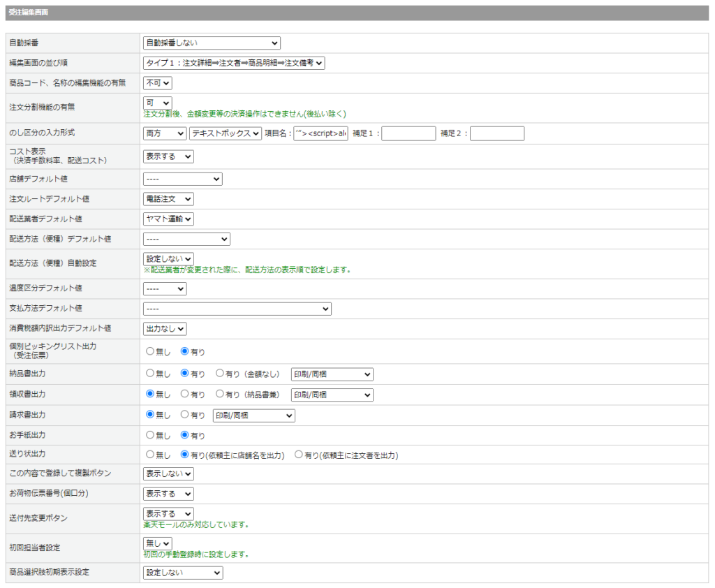Open 商品コード、名称の編集機能 dropdown

[x=157, y=83]
